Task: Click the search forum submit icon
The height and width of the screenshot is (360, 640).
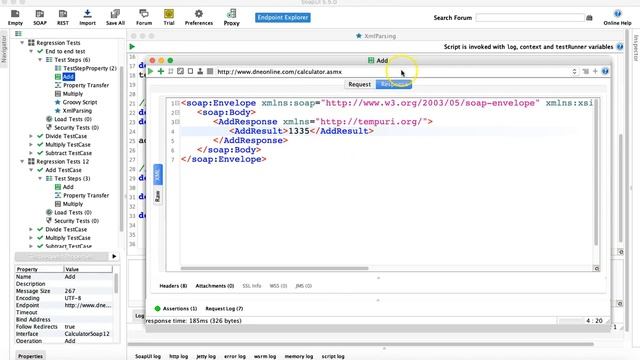Action: pyautogui.click(x=589, y=18)
